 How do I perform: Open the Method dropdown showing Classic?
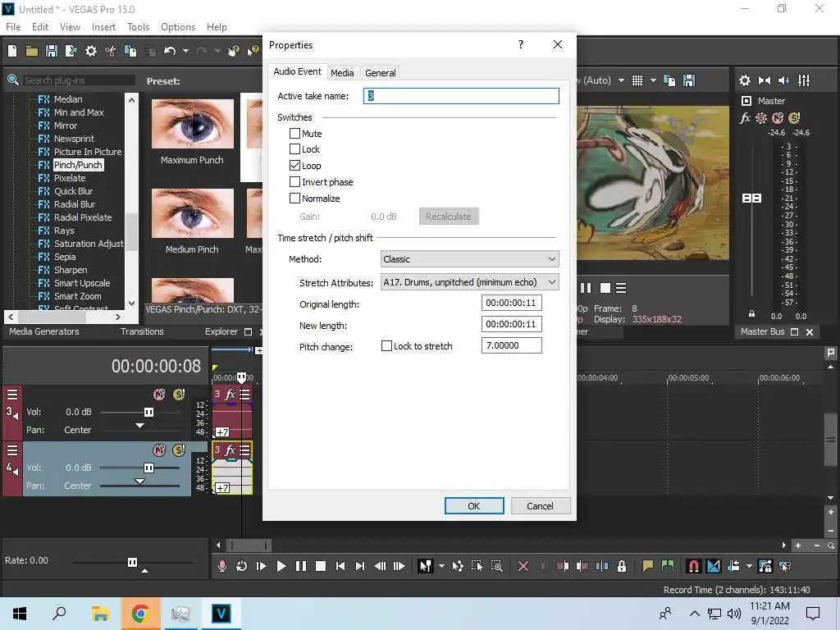(469, 259)
